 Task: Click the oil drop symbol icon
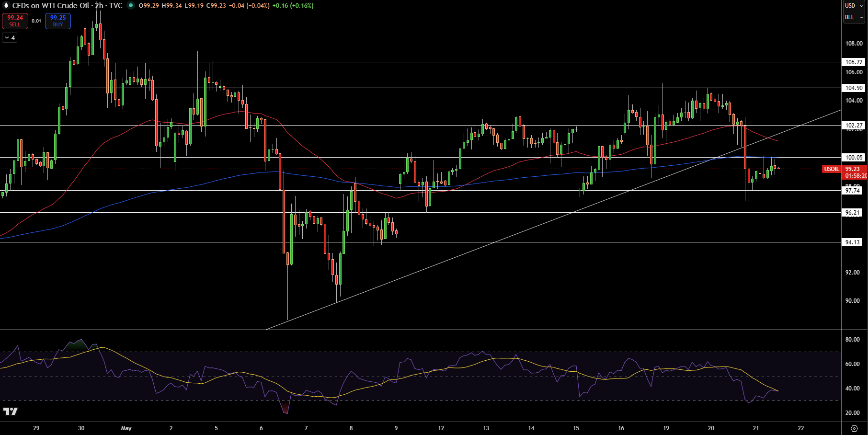click(x=6, y=5)
